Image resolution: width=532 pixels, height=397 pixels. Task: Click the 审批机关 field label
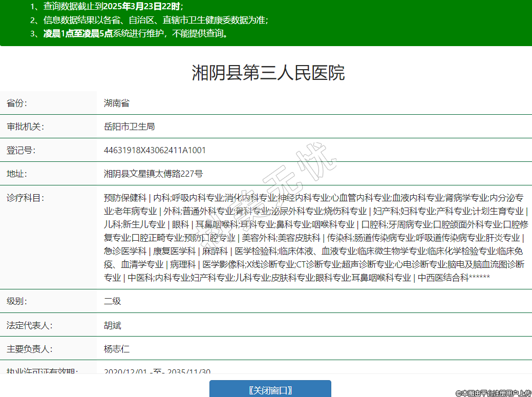point(25,127)
